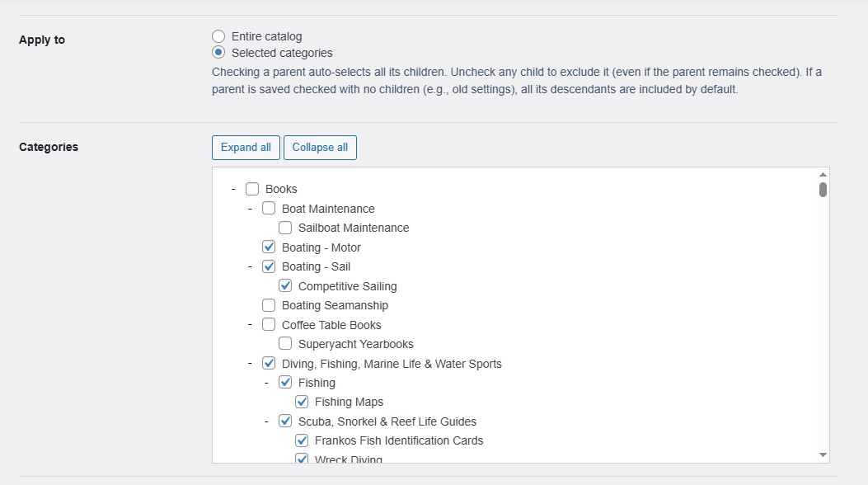Image resolution: width=868 pixels, height=485 pixels.
Task: Check the Superyacht Yearbooks checkbox
Action: [x=285, y=344]
